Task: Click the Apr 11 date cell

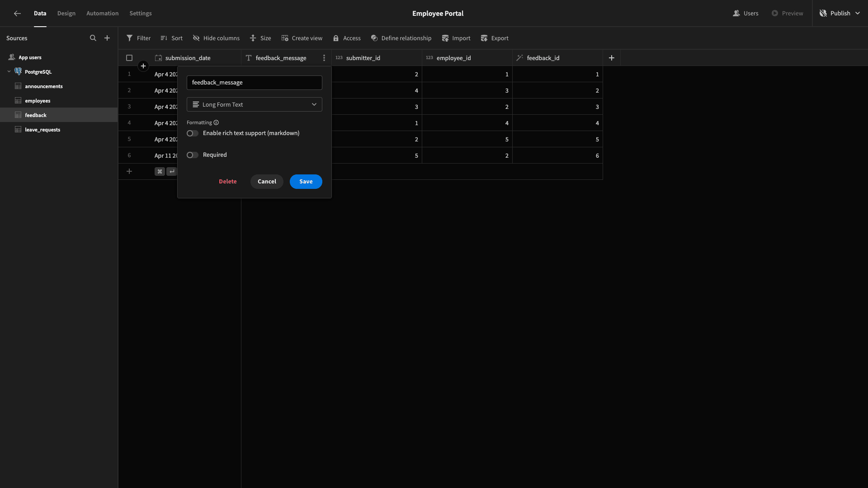Action: coord(164,155)
